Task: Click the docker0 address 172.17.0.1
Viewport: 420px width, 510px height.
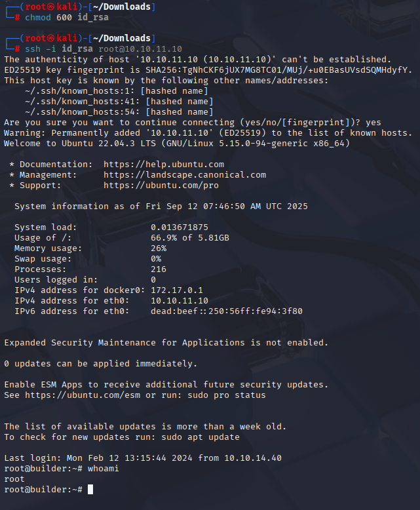Action: [176, 290]
